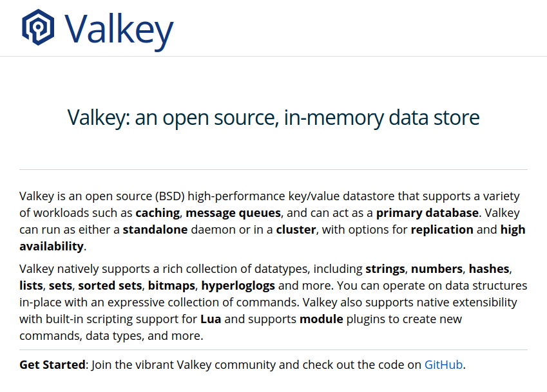The width and height of the screenshot is (547, 392).
Task: Click the bold word "Lua"
Action: point(211,318)
